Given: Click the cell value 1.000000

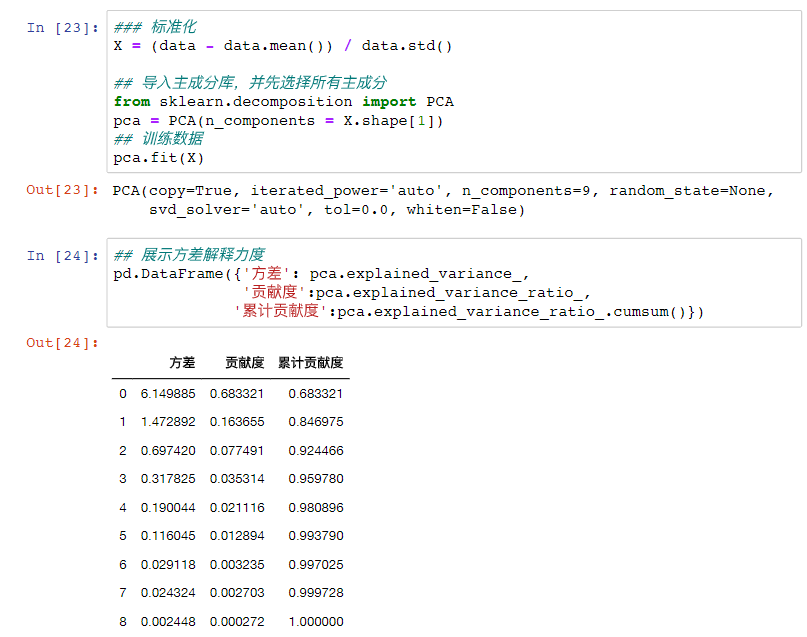Looking at the screenshot, I should (x=315, y=622).
